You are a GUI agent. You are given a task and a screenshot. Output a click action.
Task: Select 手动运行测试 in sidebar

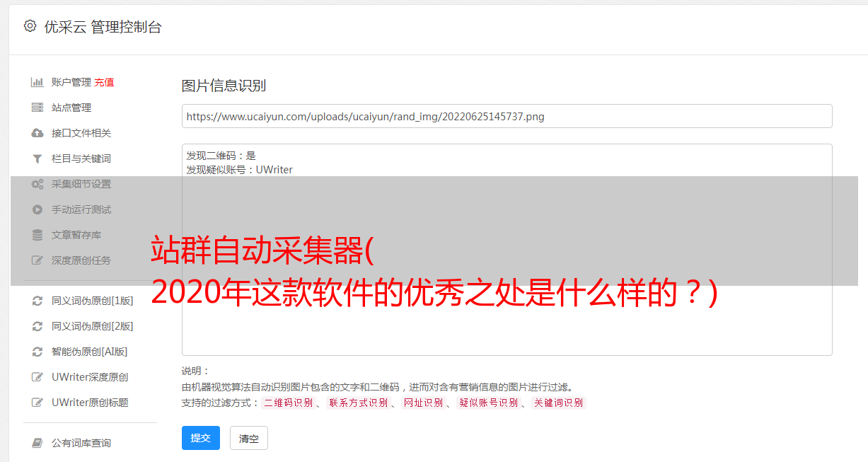click(81, 209)
